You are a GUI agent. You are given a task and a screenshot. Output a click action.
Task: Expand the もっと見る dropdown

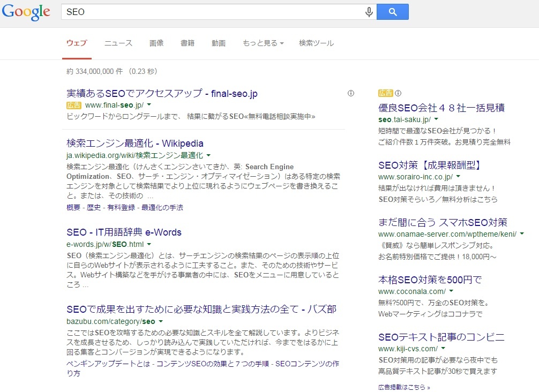[x=262, y=43]
